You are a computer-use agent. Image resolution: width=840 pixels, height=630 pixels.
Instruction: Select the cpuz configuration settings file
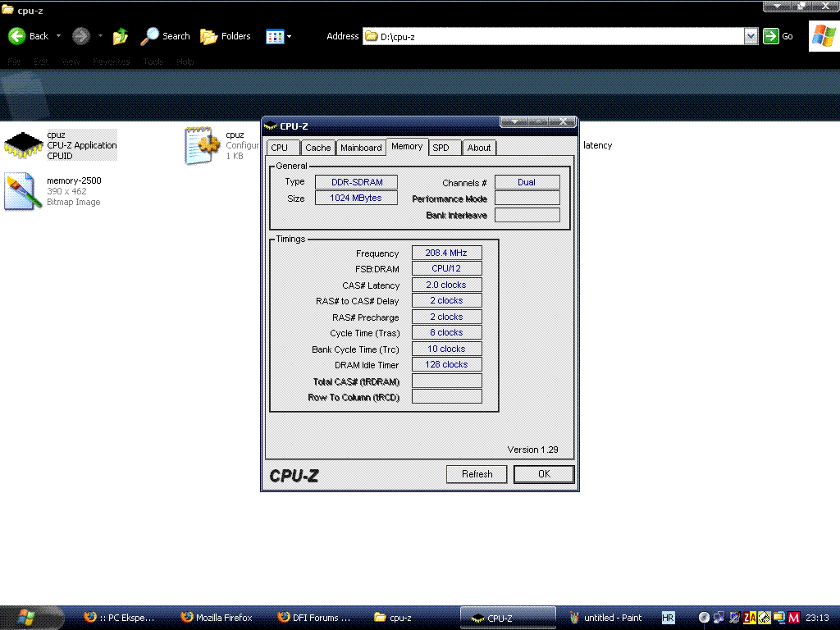click(x=201, y=145)
